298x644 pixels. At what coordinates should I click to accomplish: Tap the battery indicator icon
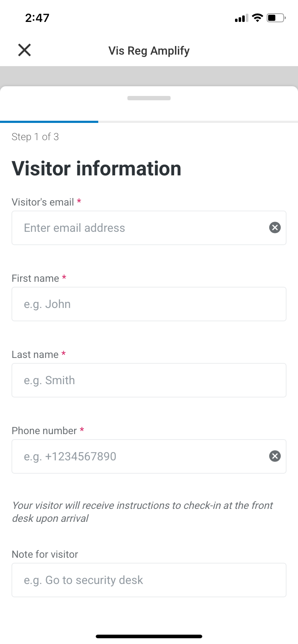click(276, 18)
